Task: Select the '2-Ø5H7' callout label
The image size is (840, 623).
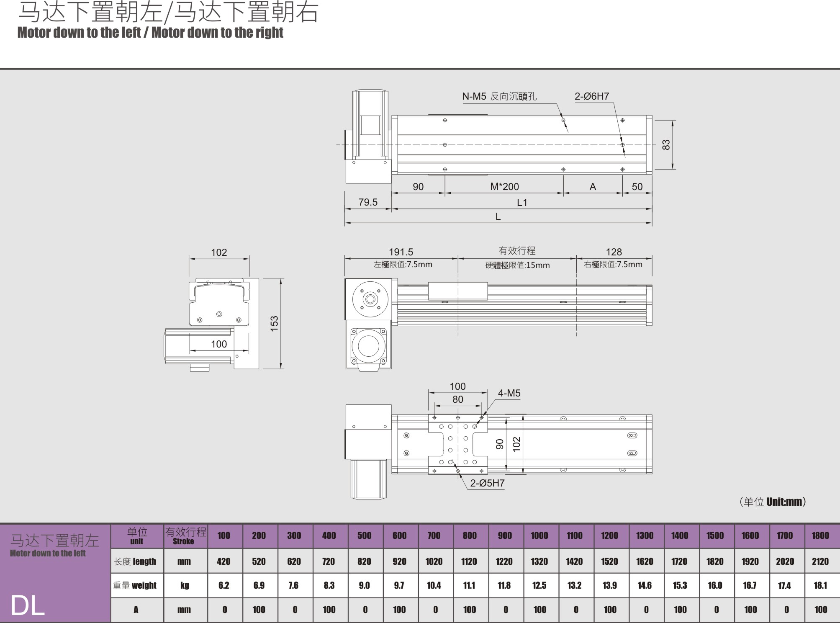Action: [487, 483]
